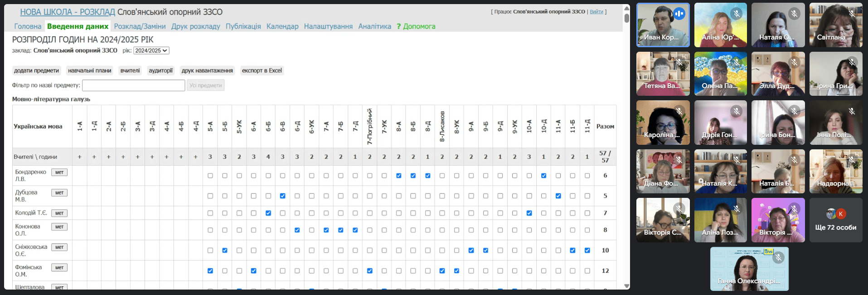The image size is (868, 295).
Task: Open the 2024/2025 year dropdown
Action: [x=151, y=51]
